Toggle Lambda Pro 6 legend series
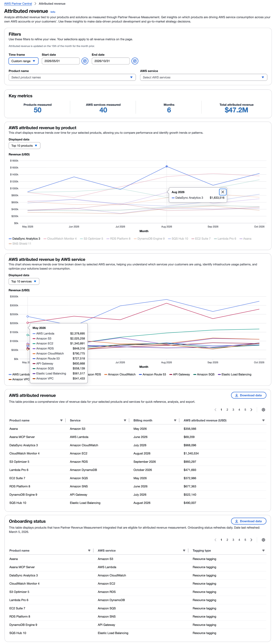This screenshot has height=644, width=275. point(225,239)
